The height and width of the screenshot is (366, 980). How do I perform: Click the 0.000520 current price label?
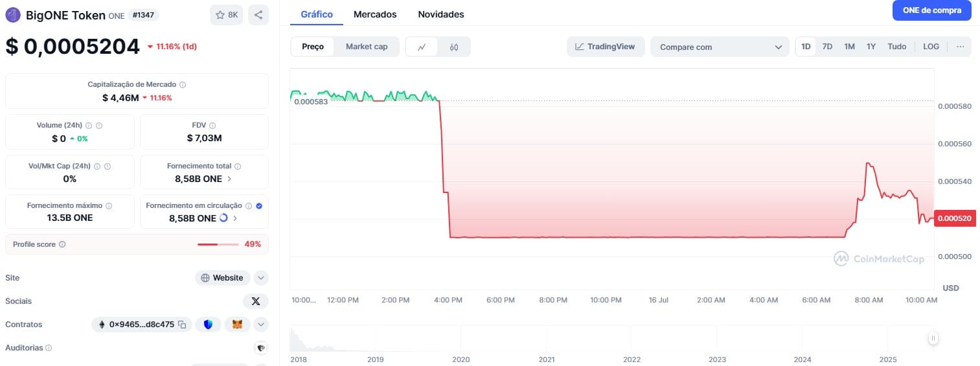(955, 219)
